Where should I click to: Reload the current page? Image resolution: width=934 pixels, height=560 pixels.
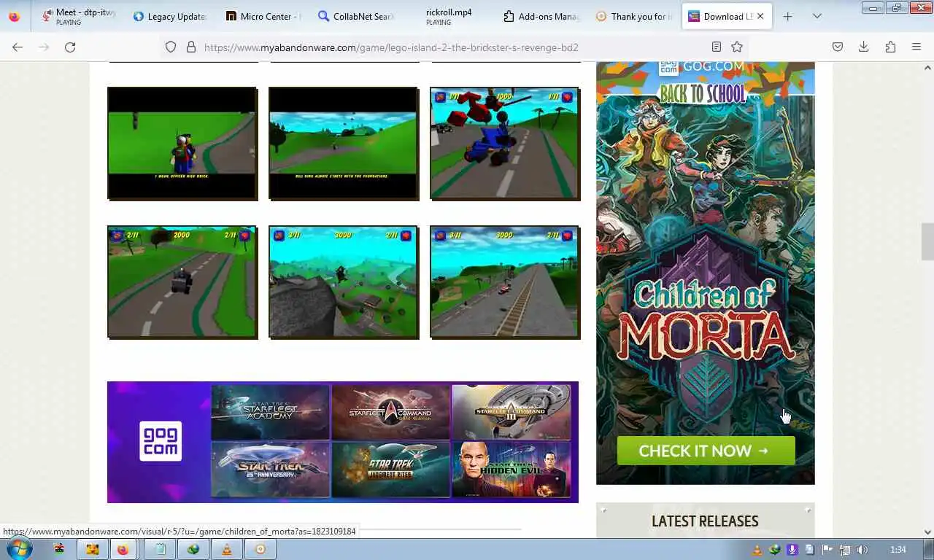(x=70, y=47)
